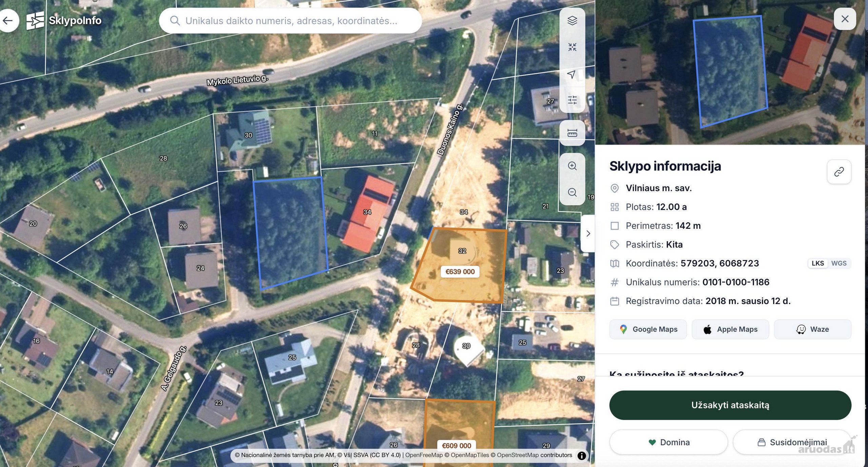Open the OpenStreetMap attribution link
The image size is (868, 467).
pos(517,455)
